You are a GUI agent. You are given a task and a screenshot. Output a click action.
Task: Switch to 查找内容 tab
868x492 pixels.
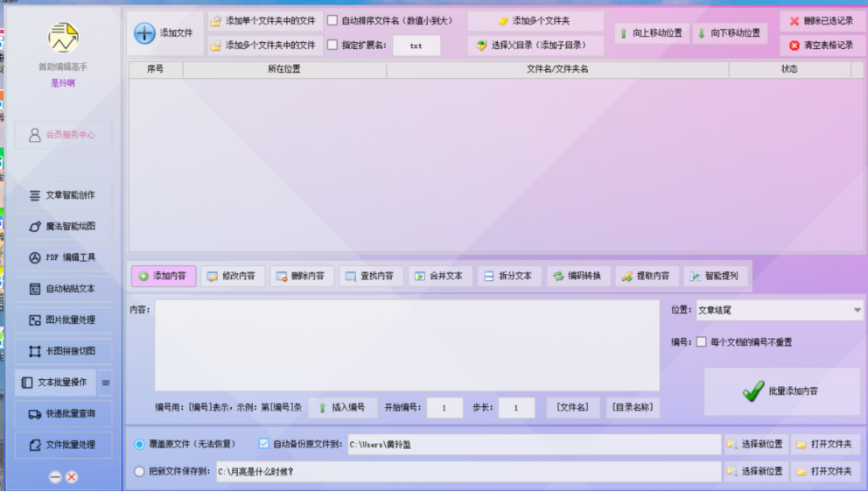click(371, 276)
